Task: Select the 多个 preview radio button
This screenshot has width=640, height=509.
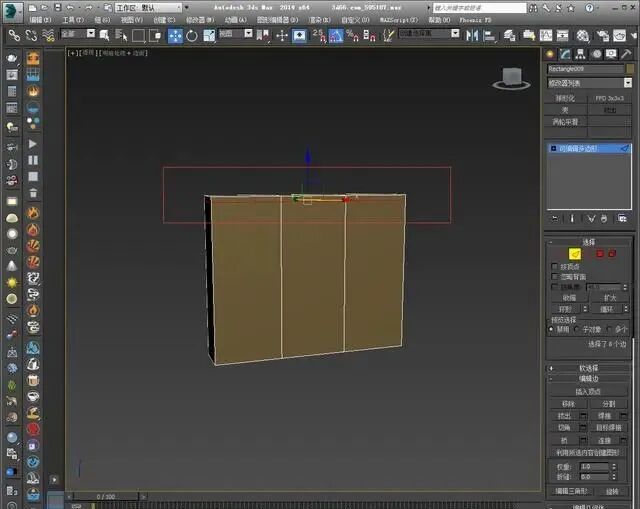Action: (x=609, y=329)
